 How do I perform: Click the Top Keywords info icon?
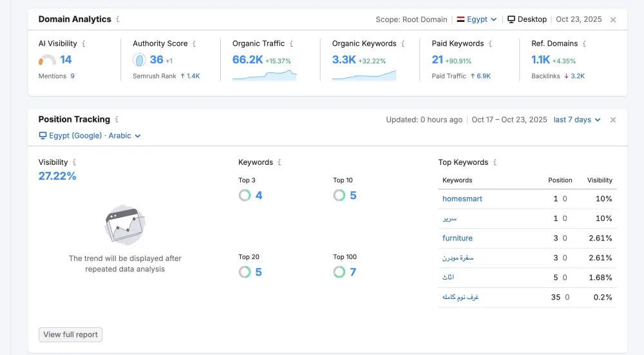point(495,162)
